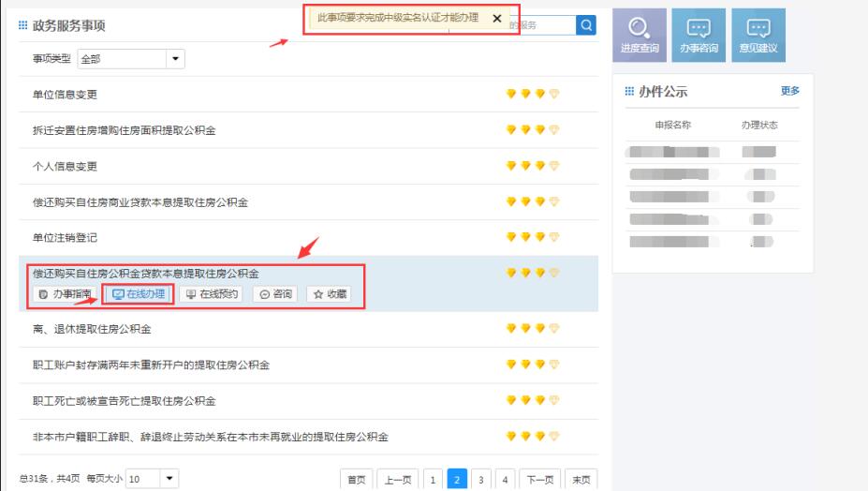Go to page 3

click(480, 480)
